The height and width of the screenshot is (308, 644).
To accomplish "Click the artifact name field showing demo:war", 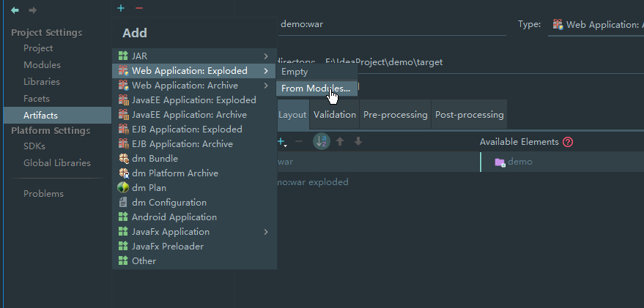I will [x=391, y=24].
